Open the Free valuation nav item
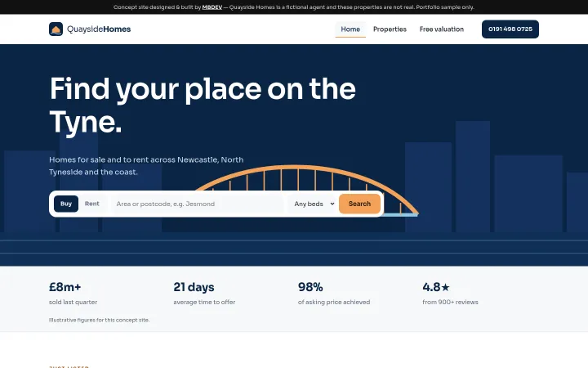Viewport: 588px width, 368px height. [441, 29]
